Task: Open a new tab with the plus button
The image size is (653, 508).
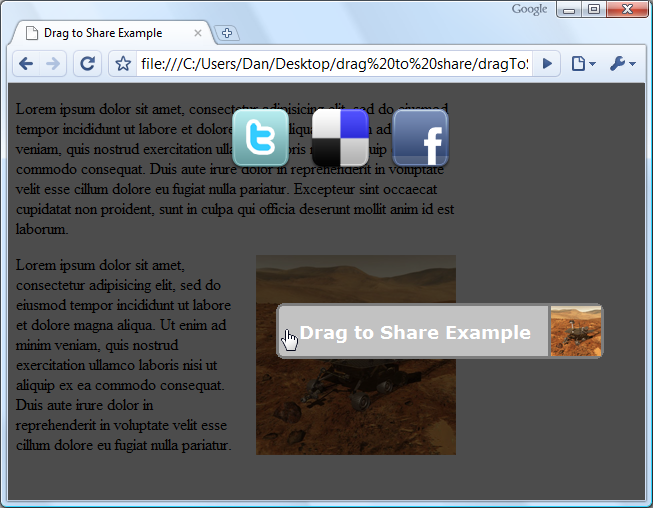Action: point(227,33)
